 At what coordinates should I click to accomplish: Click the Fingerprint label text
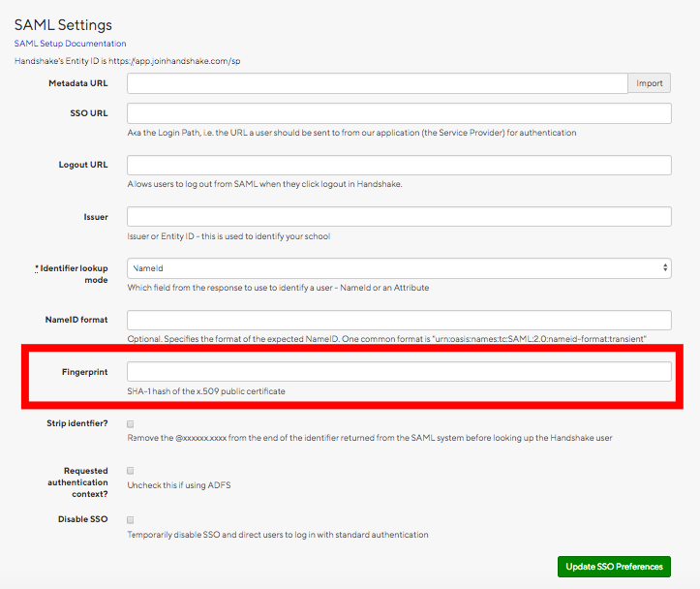click(84, 372)
